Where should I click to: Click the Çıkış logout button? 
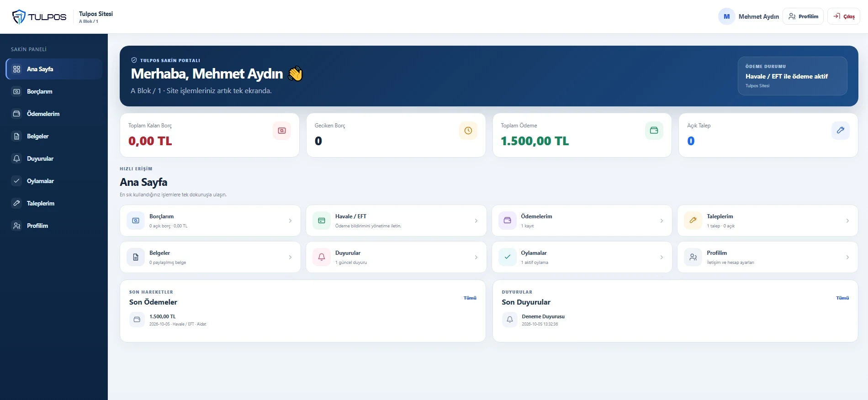tap(844, 16)
